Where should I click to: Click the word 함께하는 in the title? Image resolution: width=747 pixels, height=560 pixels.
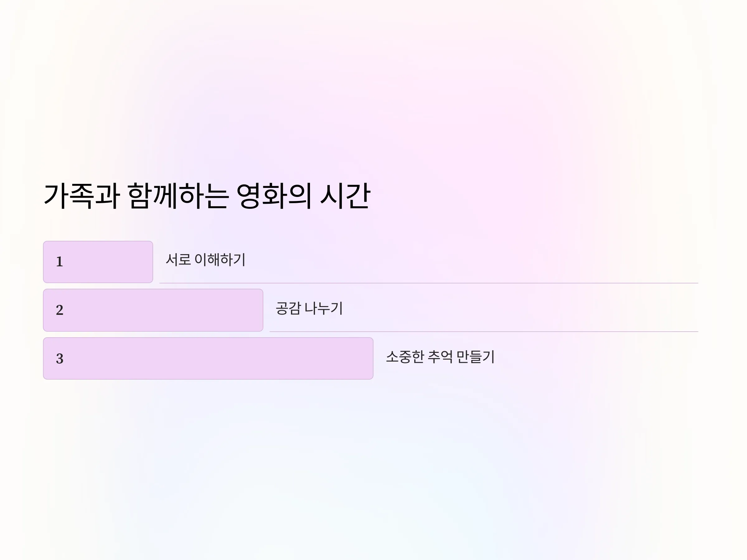178,196
